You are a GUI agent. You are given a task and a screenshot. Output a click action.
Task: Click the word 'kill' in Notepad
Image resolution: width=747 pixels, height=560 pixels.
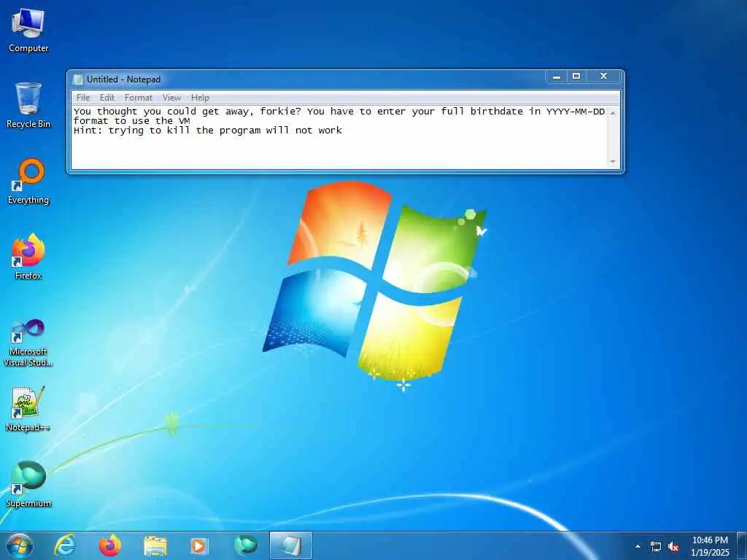[x=178, y=131]
